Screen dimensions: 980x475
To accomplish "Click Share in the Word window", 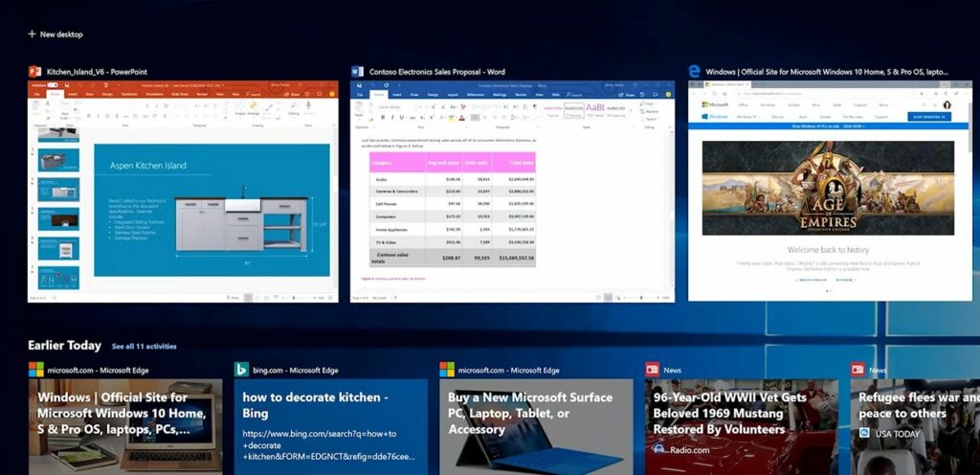I will coord(626,95).
